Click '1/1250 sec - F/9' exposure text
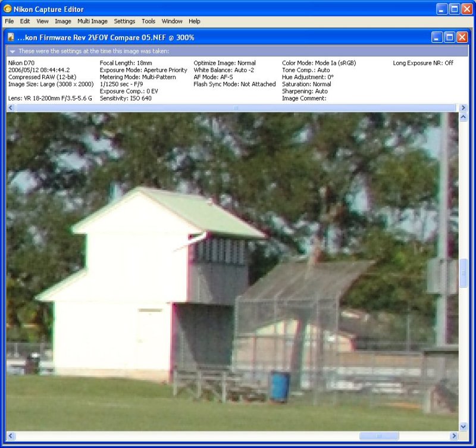This screenshot has height=448, width=476. (121, 84)
